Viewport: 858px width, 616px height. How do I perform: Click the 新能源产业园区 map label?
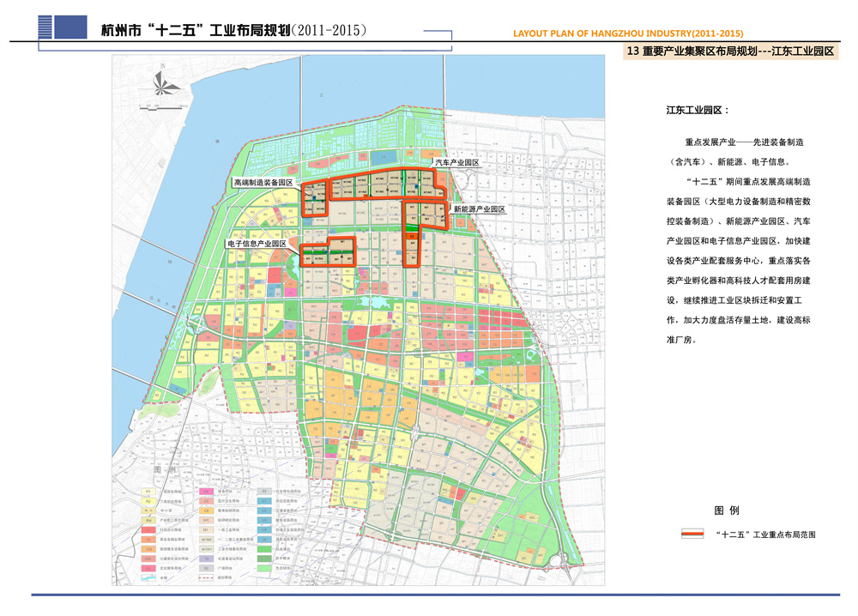click(479, 209)
